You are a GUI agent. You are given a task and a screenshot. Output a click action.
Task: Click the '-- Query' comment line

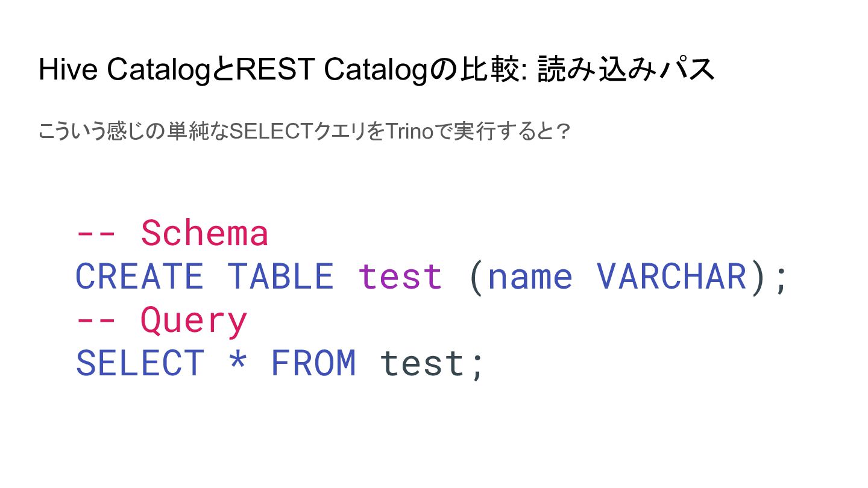(x=162, y=321)
